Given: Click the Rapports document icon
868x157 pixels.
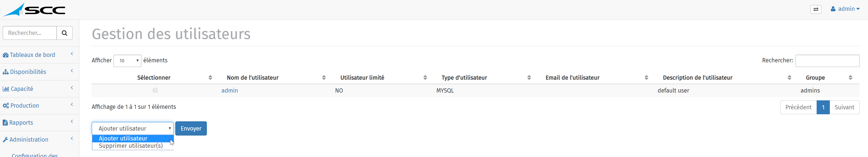Looking at the screenshot, I should click(5, 123).
